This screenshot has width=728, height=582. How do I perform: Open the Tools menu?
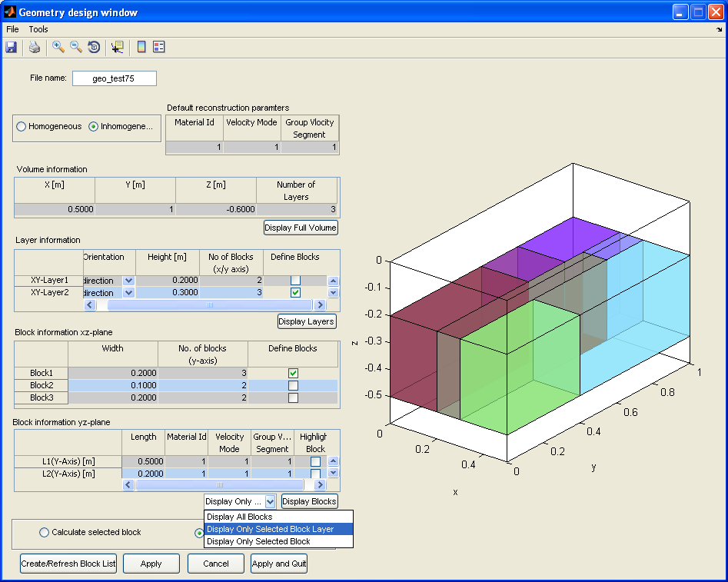[38, 29]
